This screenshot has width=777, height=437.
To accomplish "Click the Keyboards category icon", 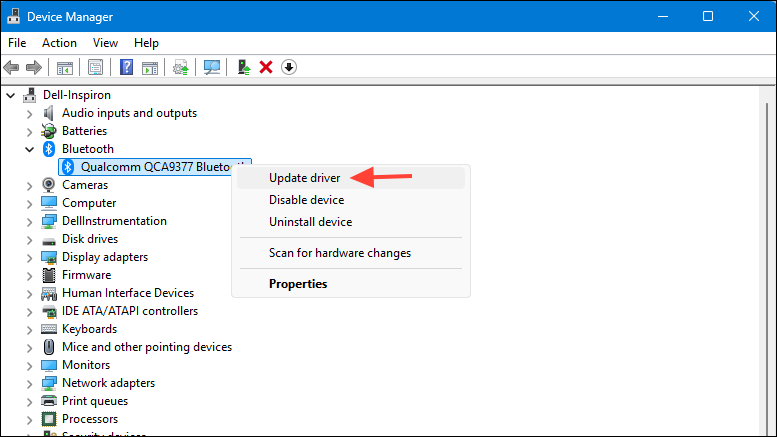I will (x=49, y=329).
